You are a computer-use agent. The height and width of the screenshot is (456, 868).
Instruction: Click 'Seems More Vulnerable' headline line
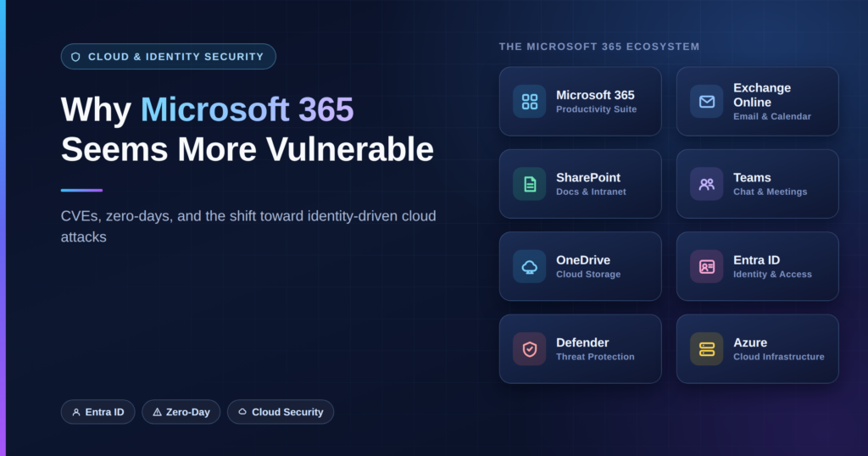point(247,149)
